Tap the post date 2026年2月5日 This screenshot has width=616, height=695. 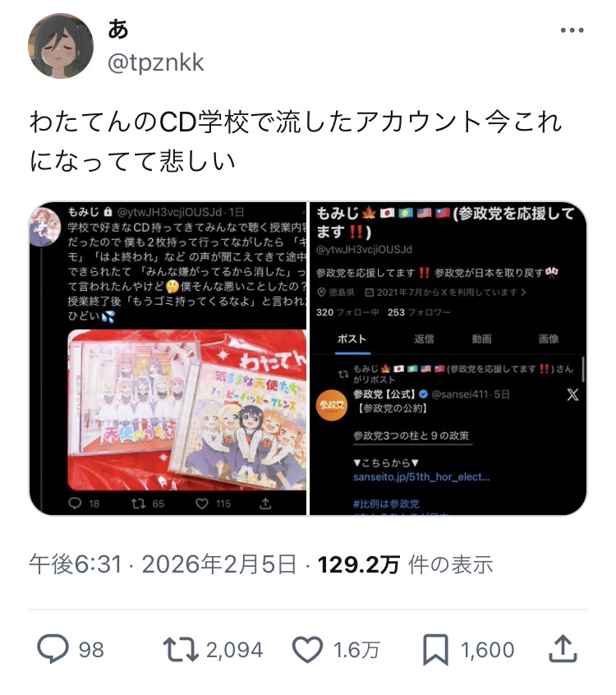point(219,564)
